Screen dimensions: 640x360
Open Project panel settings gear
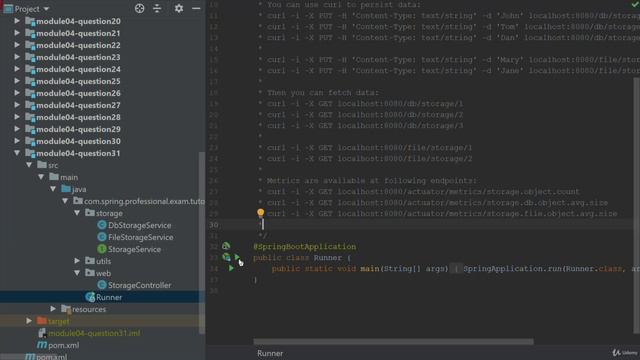(178, 9)
